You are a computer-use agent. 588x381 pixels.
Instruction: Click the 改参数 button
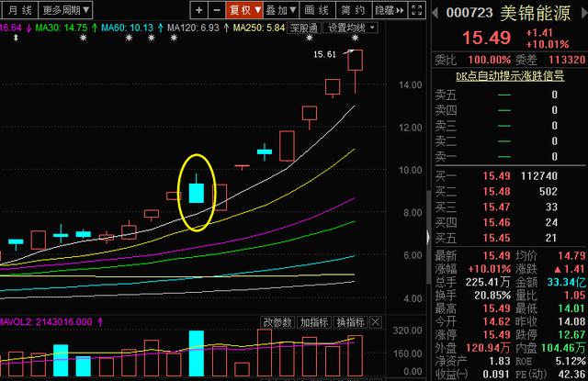tap(277, 322)
